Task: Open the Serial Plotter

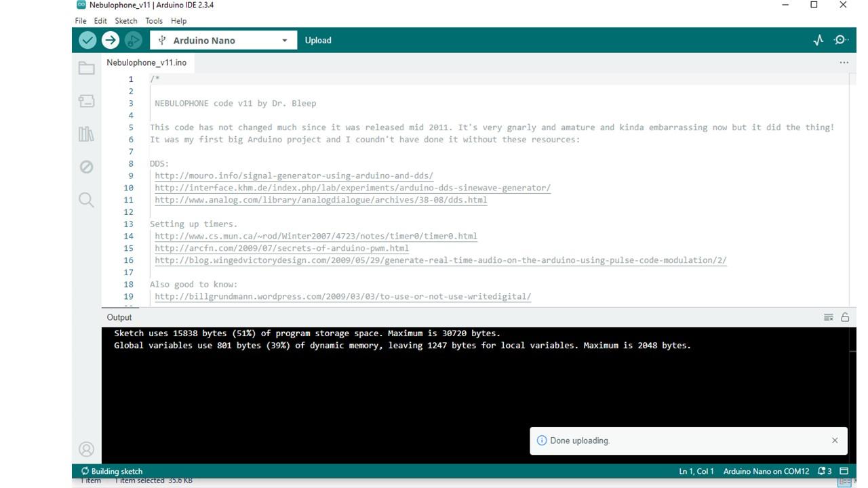Action: tap(818, 40)
